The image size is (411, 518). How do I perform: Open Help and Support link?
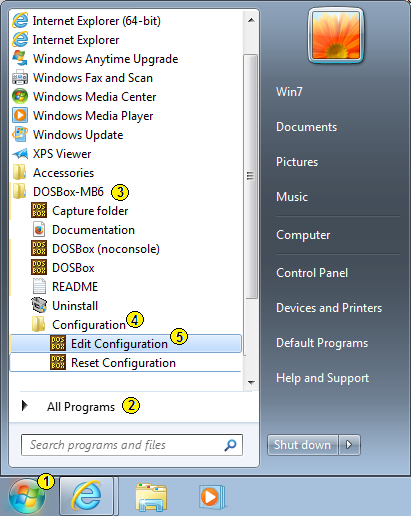(322, 378)
